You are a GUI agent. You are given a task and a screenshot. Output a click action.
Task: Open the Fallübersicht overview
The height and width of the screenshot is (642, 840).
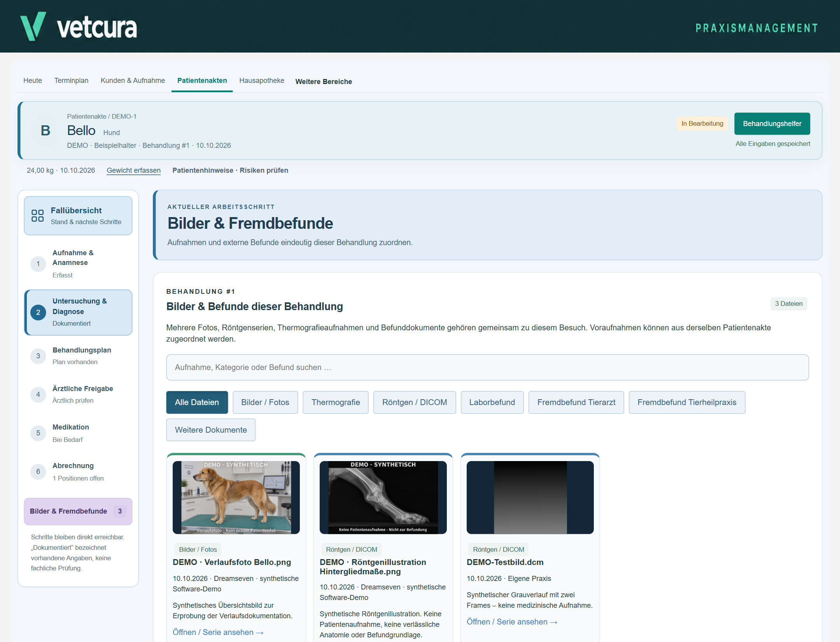78,216
